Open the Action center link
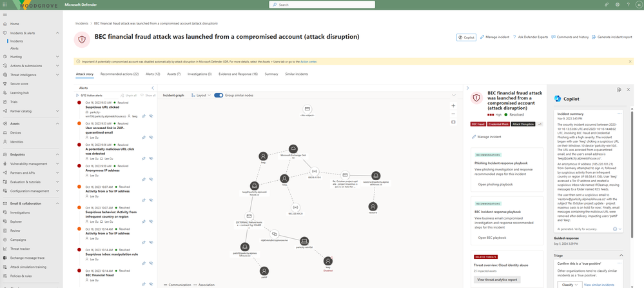This screenshot has width=644, height=288. (308, 62)
